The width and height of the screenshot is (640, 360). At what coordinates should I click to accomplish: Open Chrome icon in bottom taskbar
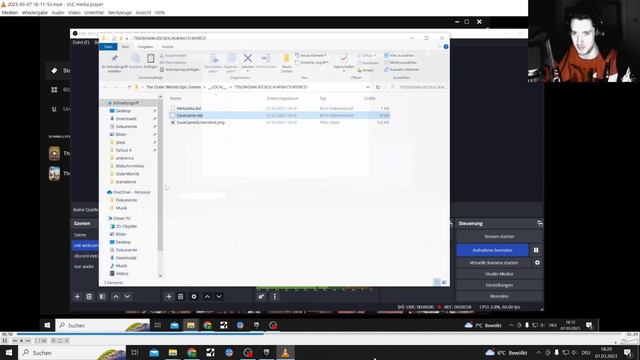[x=191, y=352]
